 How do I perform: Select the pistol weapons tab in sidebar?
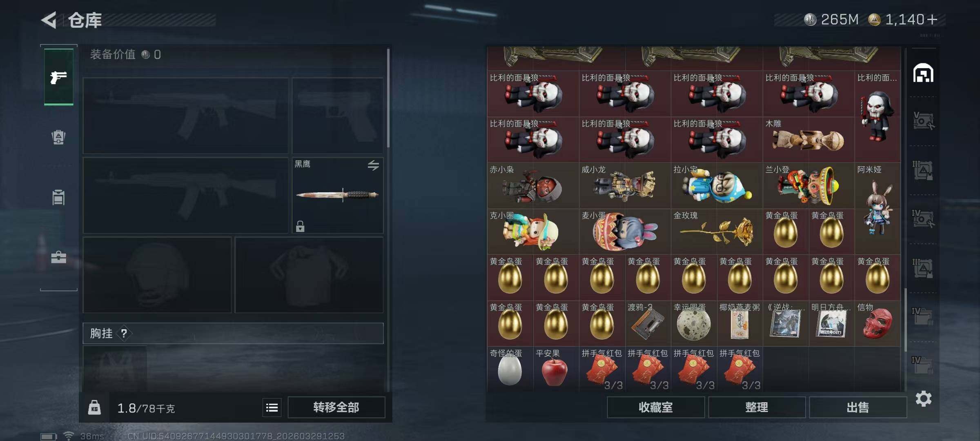pos(58,77)
